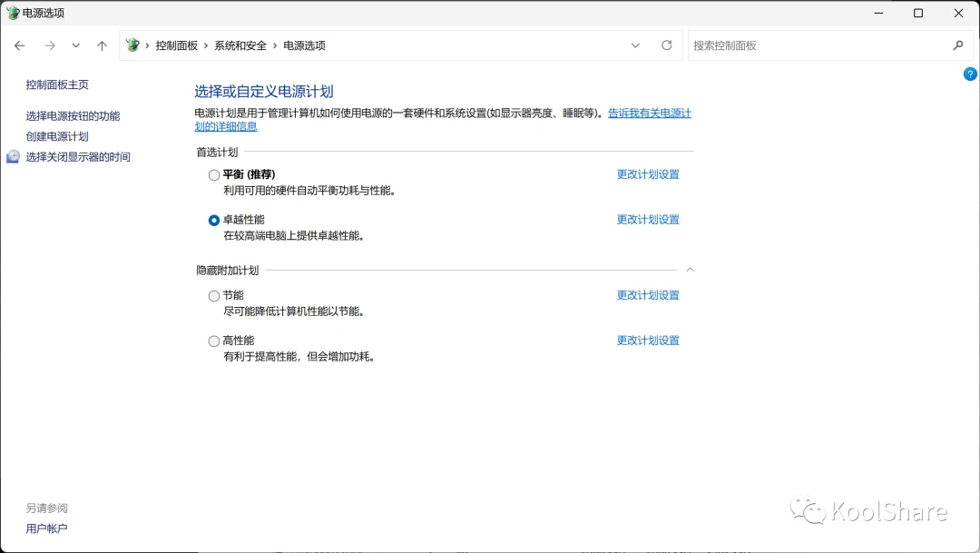The height and width of the screenshot is (553, 980).
Task: Click the 搜索控制面板 search field
Action: point(818,45)
